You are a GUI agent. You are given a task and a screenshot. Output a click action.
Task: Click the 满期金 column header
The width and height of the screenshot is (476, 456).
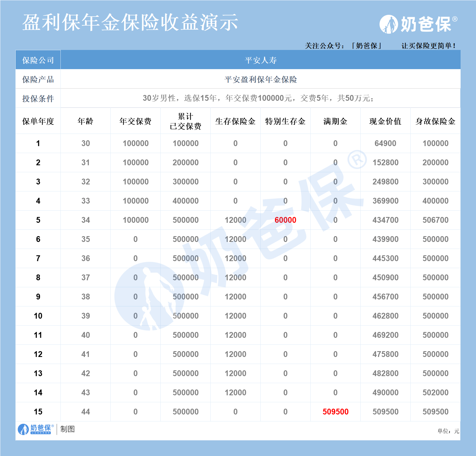(x=335, y=121)
